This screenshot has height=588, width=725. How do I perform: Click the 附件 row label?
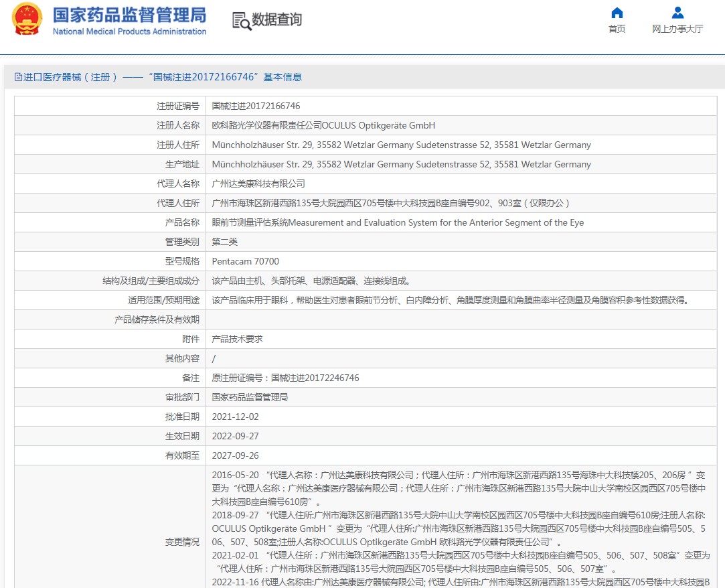[191, 339]
